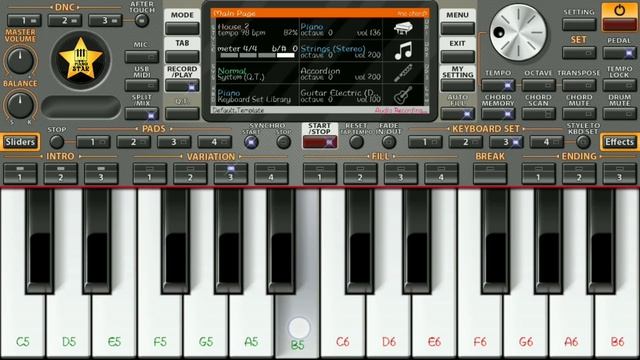The image size is (640, 360).
Task: Open the Sliders panel
Action: click(20, 142)
